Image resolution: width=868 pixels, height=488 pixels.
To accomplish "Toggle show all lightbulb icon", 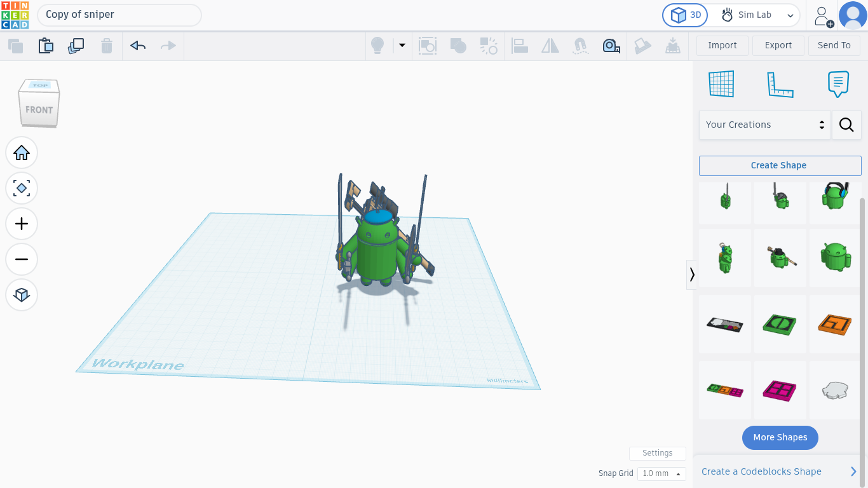I will [377, 46].
